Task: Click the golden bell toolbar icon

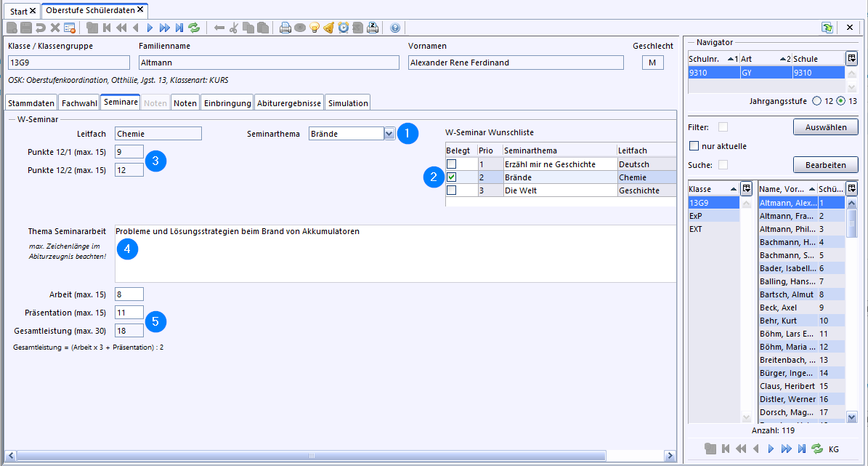Action: click(x=329, y=28)
